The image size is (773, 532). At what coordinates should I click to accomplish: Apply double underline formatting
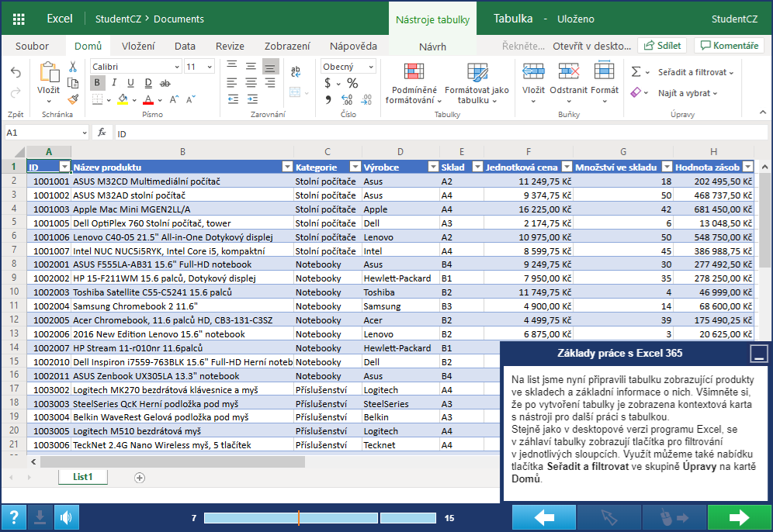(x=148, y=83)
